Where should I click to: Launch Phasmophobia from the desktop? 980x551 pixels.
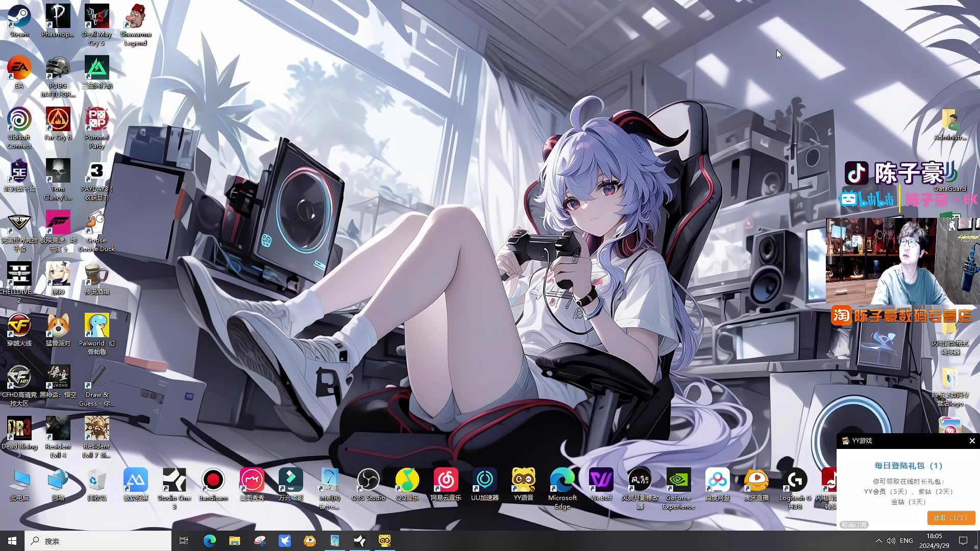tap(58, 20)
